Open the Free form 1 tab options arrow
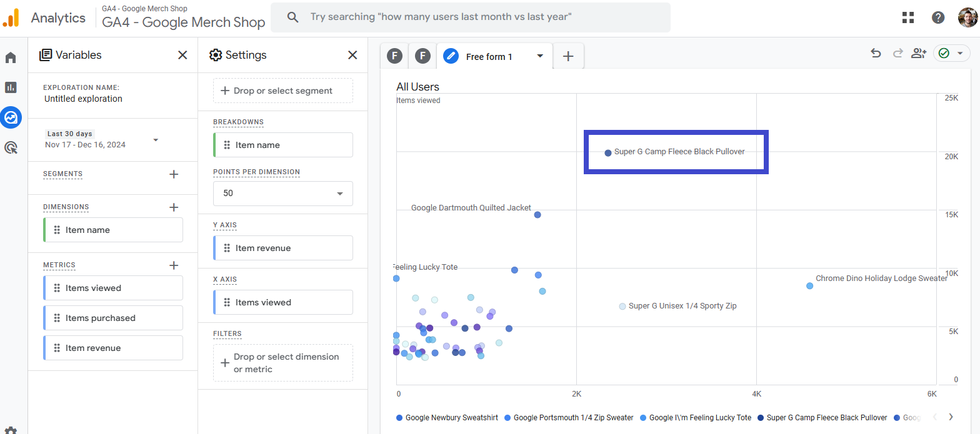The width and height of the screenshot is (980, 434). pos(540,56)
